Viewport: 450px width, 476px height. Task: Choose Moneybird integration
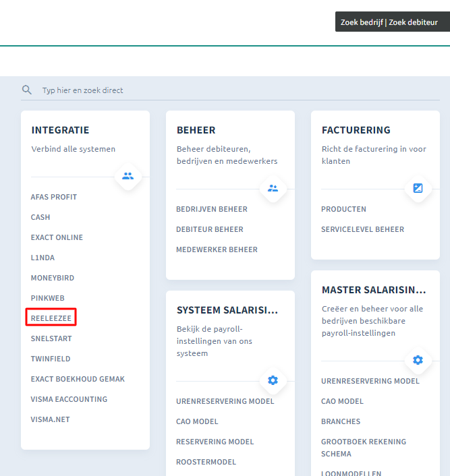53,278
